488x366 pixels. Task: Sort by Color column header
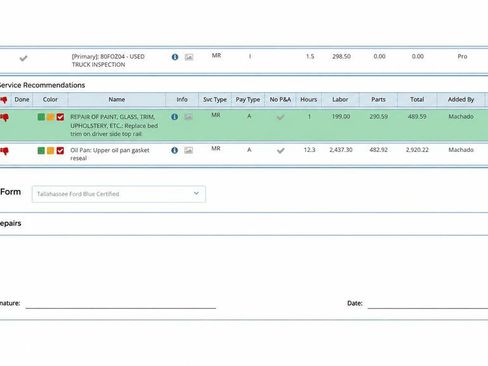(50, 100)
